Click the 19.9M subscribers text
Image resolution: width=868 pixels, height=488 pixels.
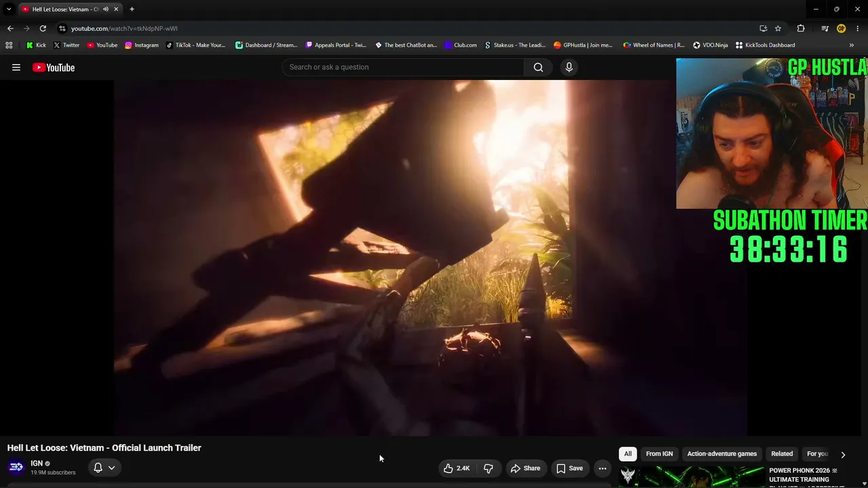[x=53, y=472]
